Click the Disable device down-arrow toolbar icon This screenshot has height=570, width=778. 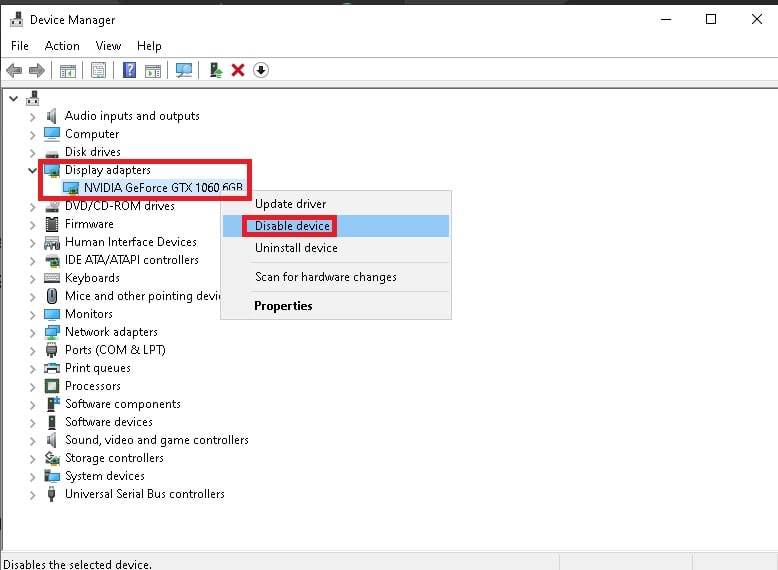coord(261,70)
